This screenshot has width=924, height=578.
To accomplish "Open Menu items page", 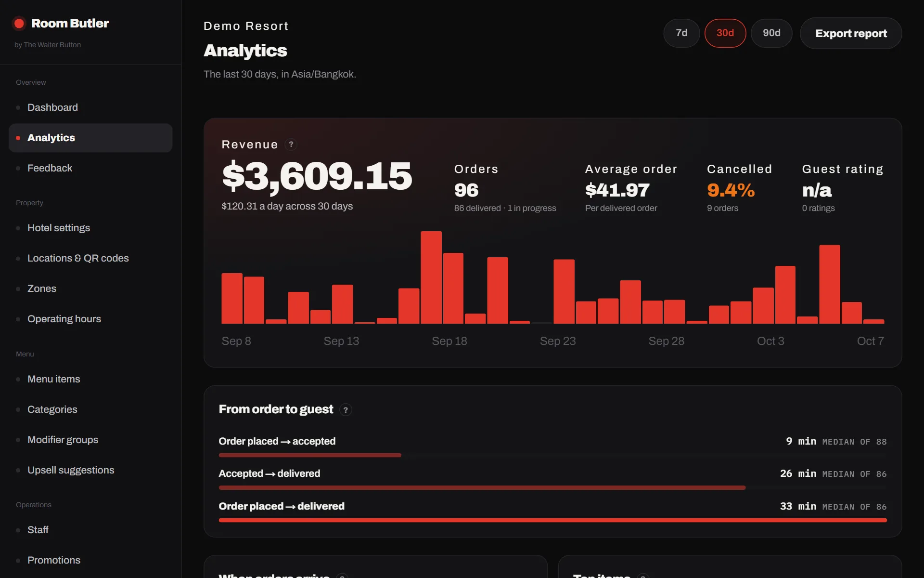I will [90, 379].
